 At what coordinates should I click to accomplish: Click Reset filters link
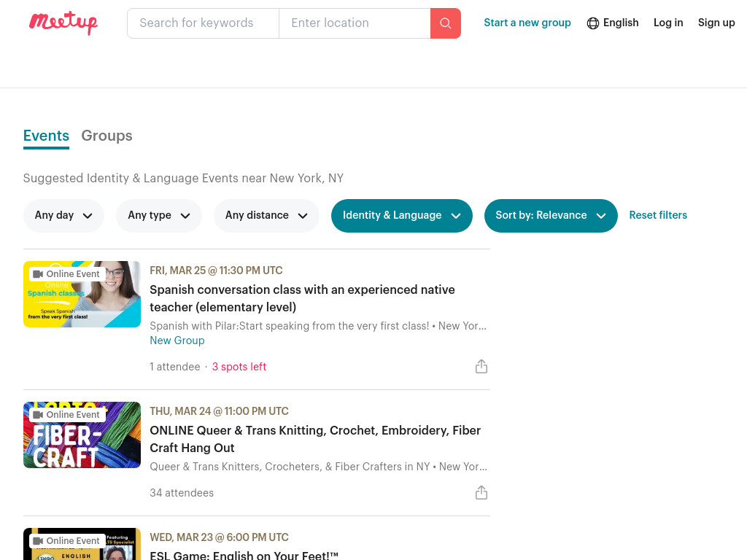[658, 215]
